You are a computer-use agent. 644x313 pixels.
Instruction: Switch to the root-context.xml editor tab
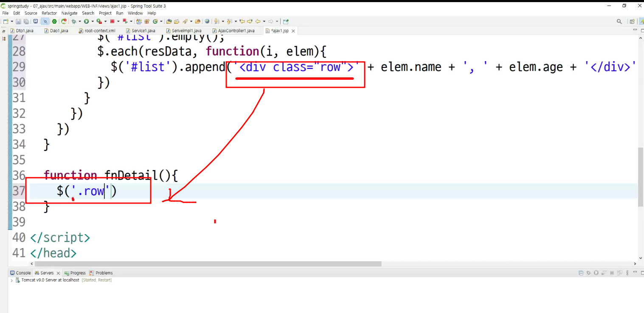97,31
